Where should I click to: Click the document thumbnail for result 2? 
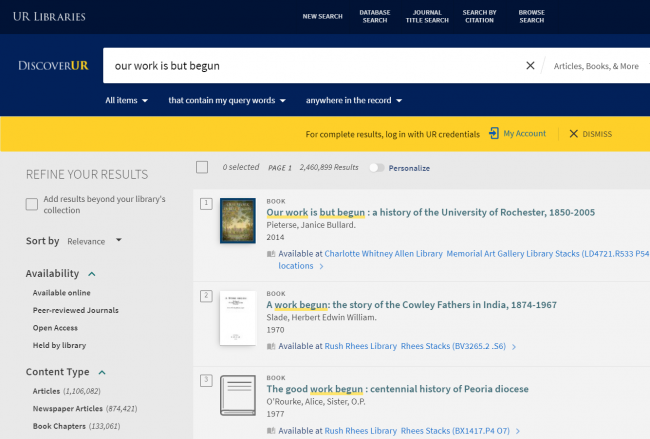point(237,318)
